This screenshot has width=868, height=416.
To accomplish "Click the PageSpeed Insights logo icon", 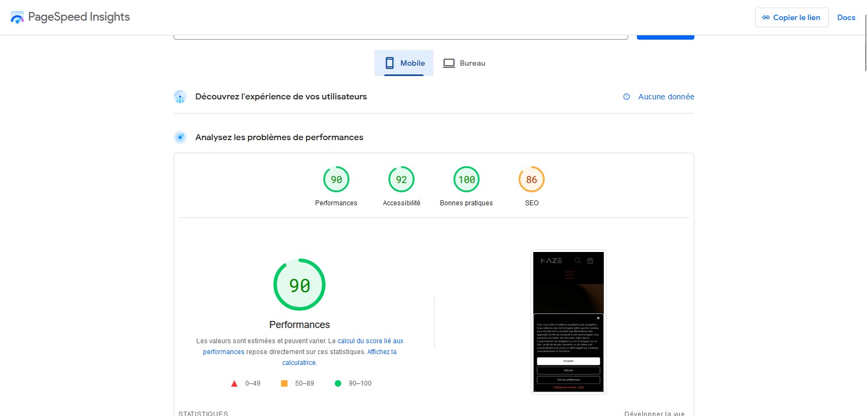I will pos(17,17).
